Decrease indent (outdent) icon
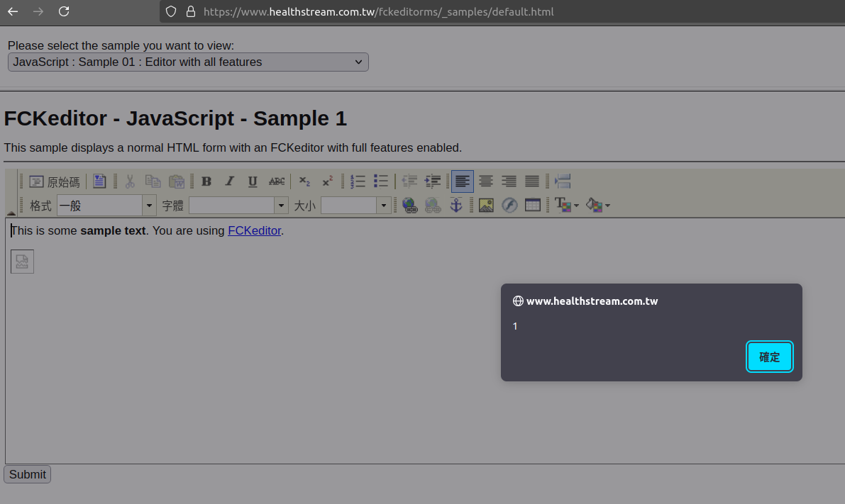Image resolution: width=845 pixels, height=504 pixels. point(409,181)
